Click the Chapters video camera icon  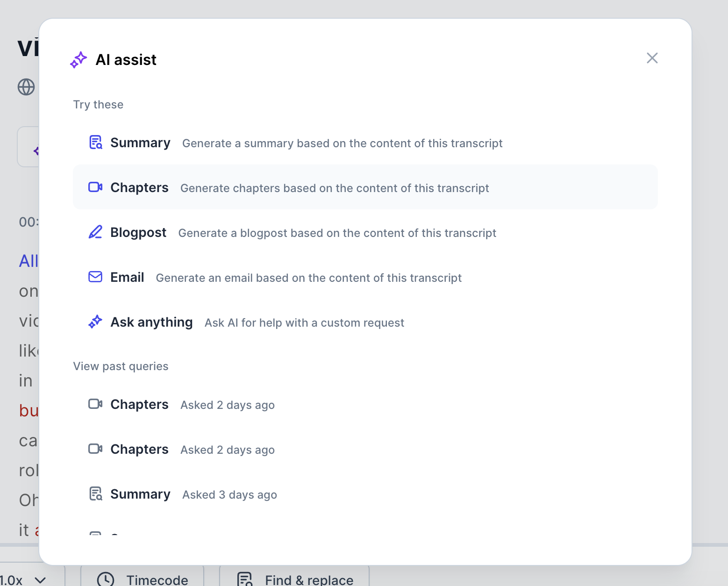(x=95, y=187)
